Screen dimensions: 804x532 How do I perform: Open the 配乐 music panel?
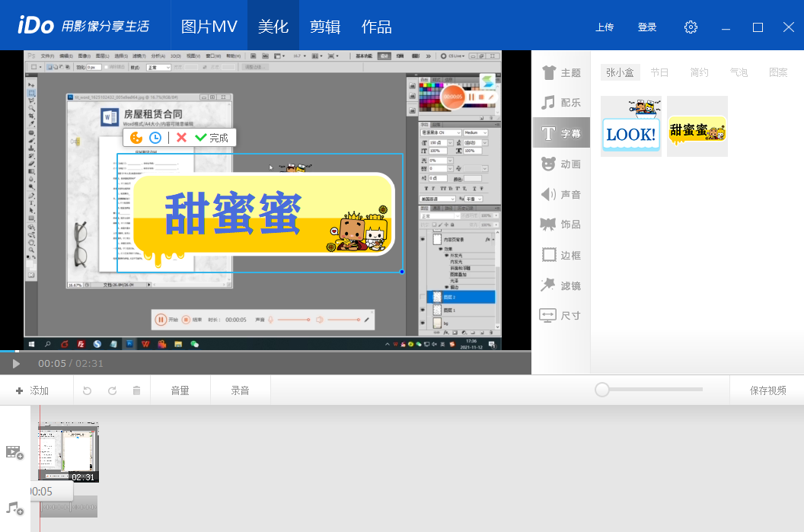(x=561, y=103)
